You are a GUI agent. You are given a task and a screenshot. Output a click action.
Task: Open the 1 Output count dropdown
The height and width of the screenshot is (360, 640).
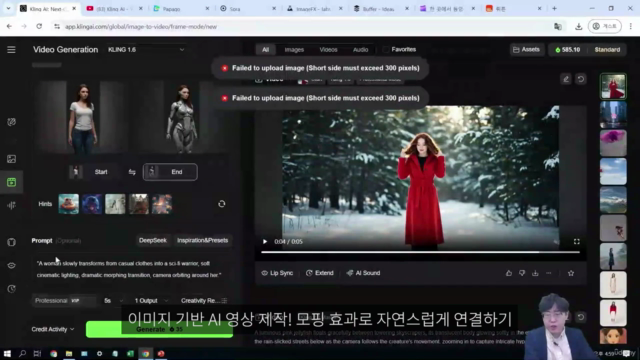point(151,301)
